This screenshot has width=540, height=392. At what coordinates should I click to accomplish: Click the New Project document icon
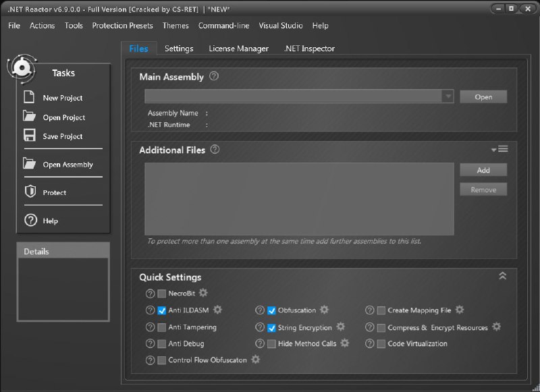pos(29,97)
